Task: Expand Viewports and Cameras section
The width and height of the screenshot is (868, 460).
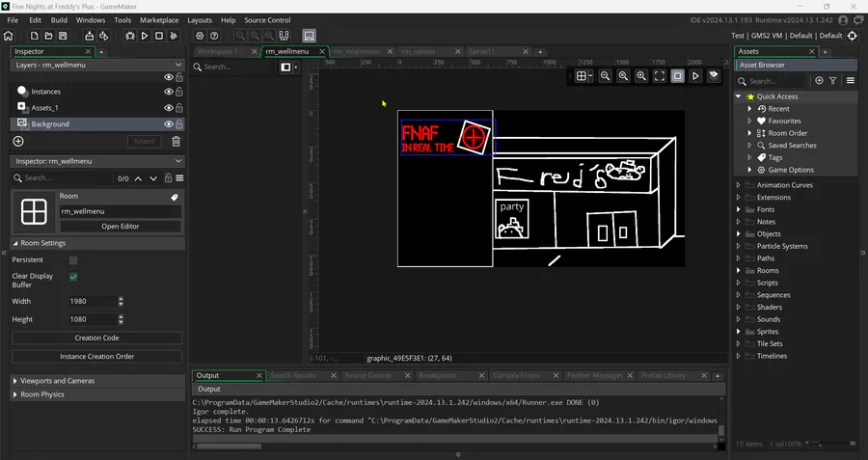Action: 14,381
